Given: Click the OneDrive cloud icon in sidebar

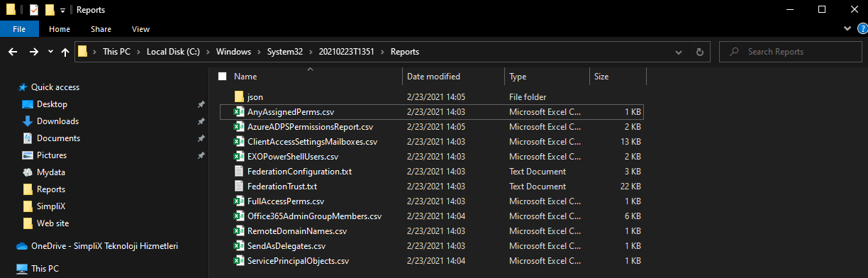Looking at the screenshot, I should click(x=22, y=246).
